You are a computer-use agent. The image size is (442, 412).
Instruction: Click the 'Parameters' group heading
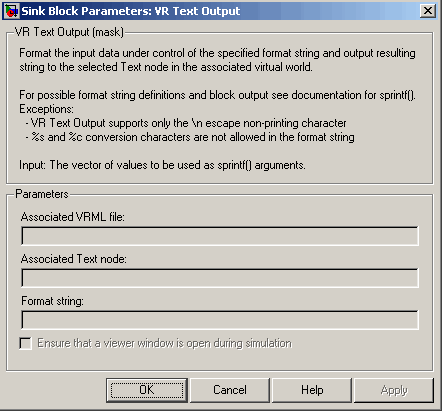42,194
